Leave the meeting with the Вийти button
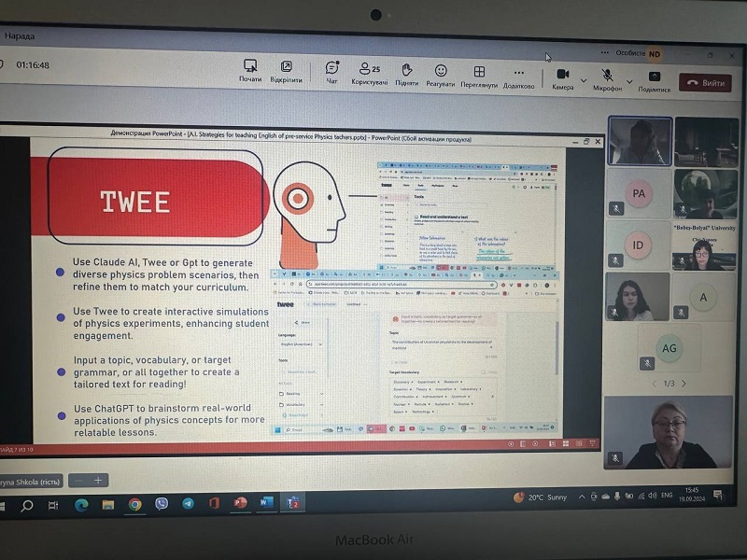The image size is (747, 560). pos(705,83)
